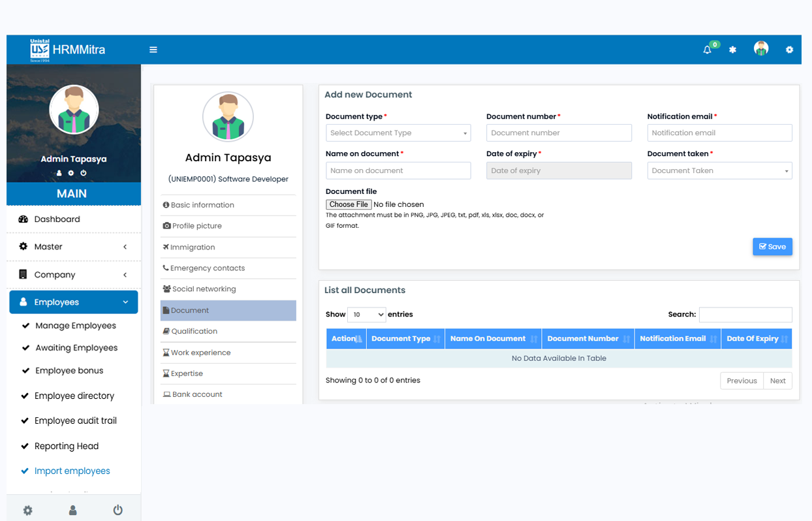Click the Document number input field
This screenshot has width=812, height=521.
coord(559,133)
